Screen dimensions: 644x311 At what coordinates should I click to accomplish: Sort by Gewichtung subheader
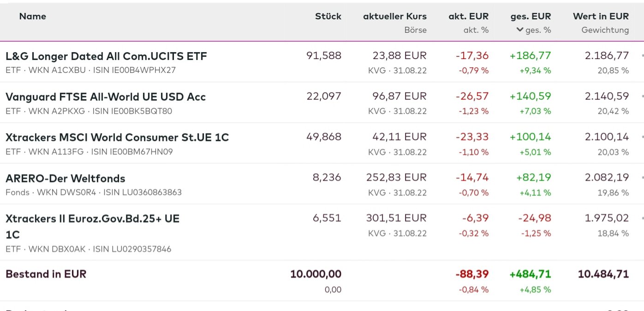[605, 30]
